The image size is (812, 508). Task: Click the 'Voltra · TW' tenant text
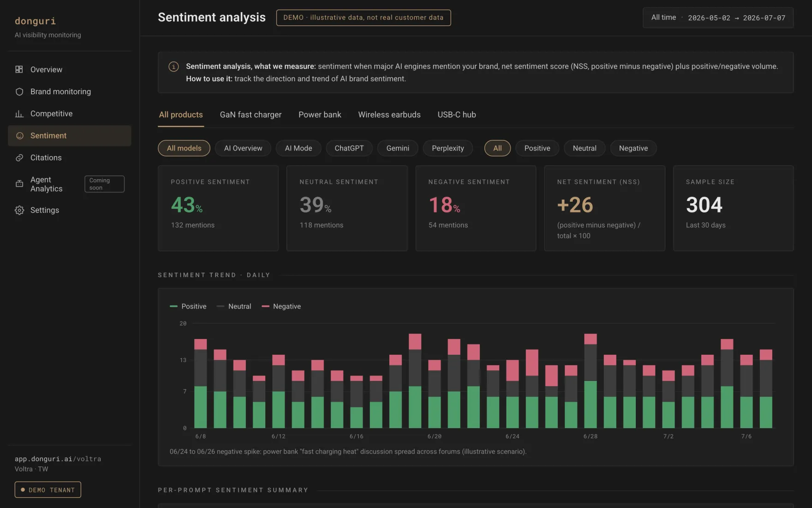tap(31, 469)
